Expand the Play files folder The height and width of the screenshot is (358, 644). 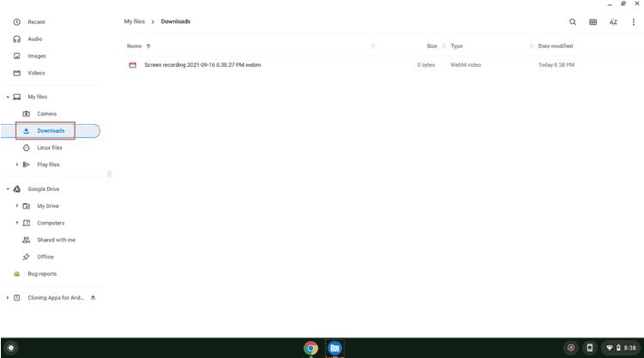pos(17,164)
